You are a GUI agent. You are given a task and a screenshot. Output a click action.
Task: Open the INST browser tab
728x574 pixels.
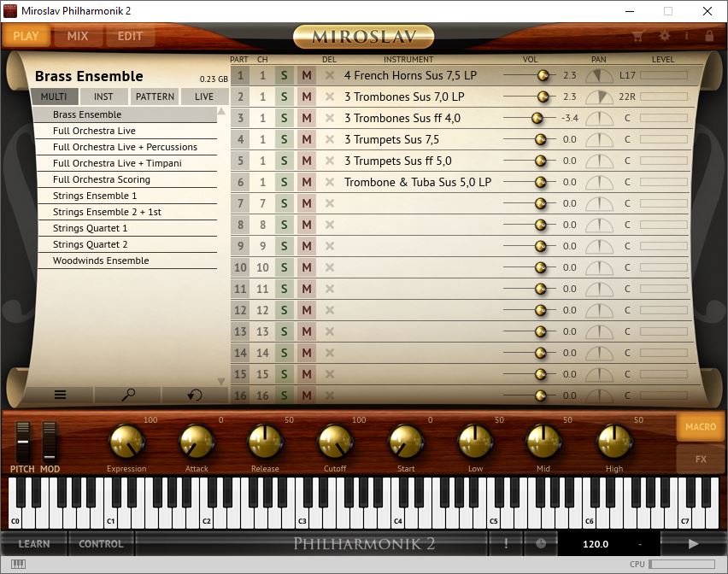103,97
